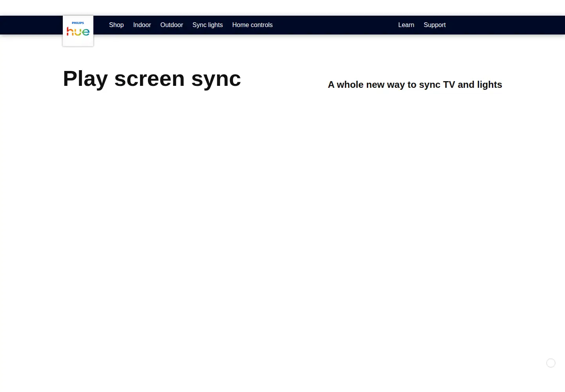This screenshot has height=392, width=565.
Task: Click "A whole new way to sync TV and lights"
Action: coord(415,85)
